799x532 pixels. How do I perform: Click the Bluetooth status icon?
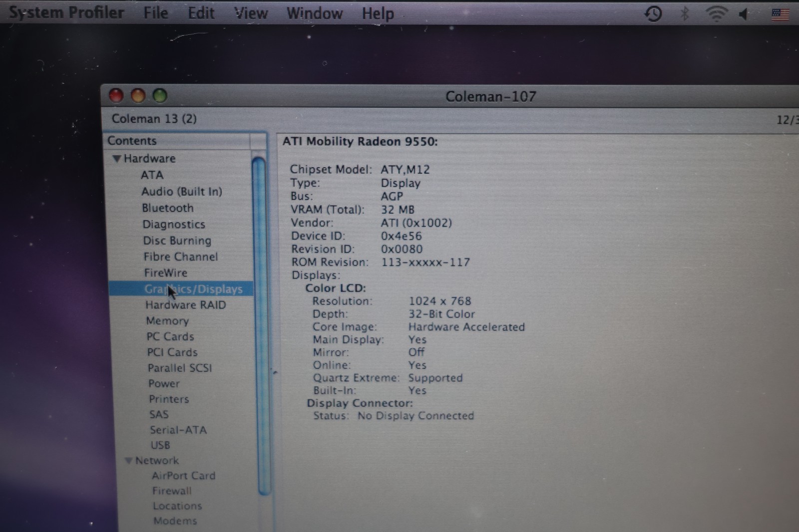(685, 13)
